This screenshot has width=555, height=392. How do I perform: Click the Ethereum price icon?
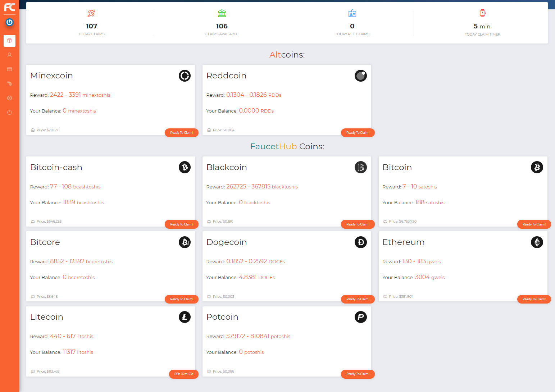tap(385, 297)
